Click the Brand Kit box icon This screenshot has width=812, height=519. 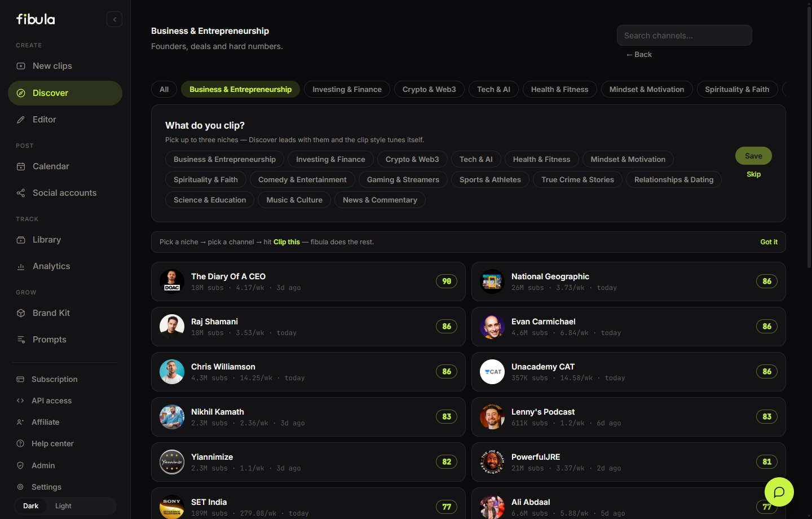(x=21, y=313)
